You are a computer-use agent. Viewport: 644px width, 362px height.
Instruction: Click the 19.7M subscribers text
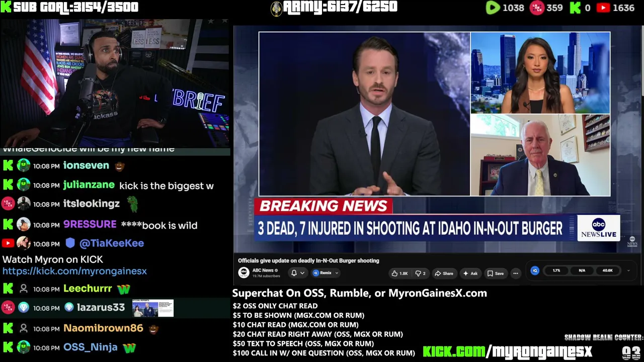266,276
